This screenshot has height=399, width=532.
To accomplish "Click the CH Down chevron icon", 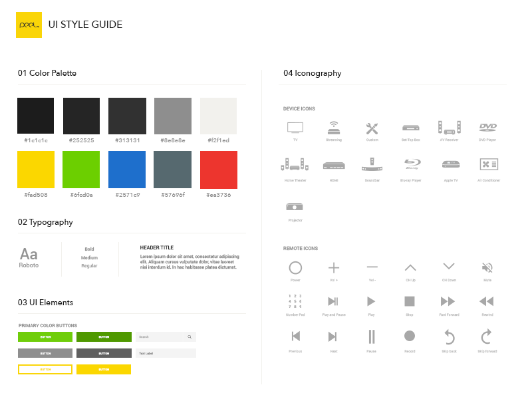I will coord(449,266).
